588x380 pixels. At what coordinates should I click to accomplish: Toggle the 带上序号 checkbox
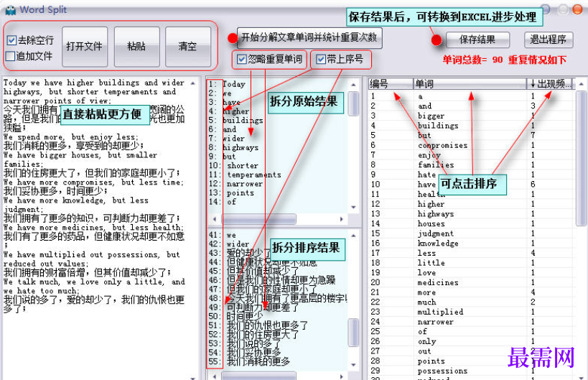(321, 60)
